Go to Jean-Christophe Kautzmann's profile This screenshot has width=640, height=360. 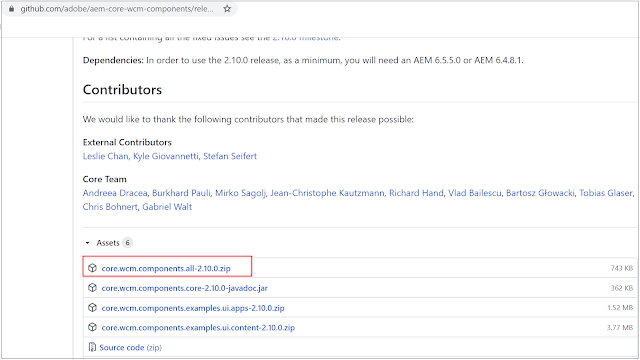pos(327,193)
